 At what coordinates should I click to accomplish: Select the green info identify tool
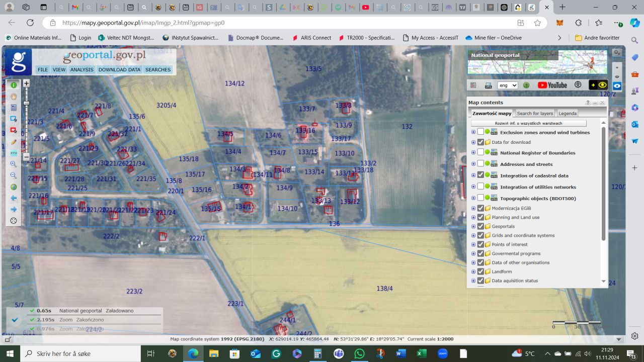[x=14, y=85]
